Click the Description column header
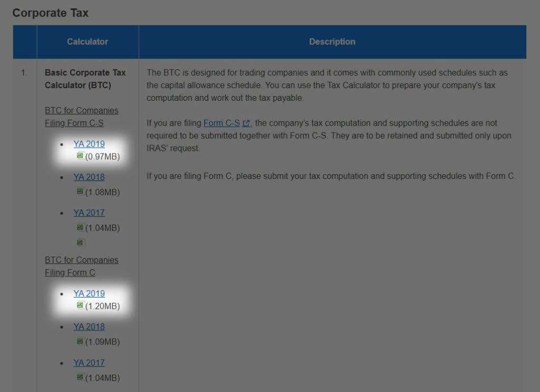The height and width of the screenshot is (392, 540). [x=332, y=42]
